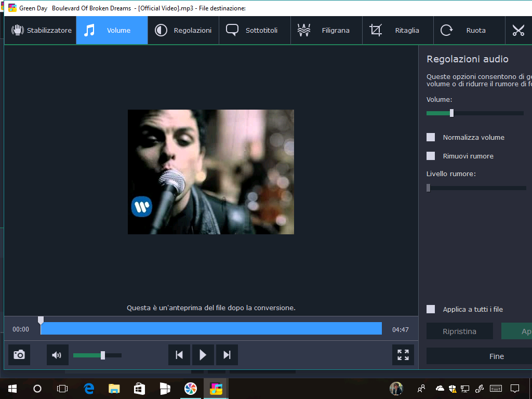Mute preview with the speaker icon
532x399 pixels.
tap(57, 355)
